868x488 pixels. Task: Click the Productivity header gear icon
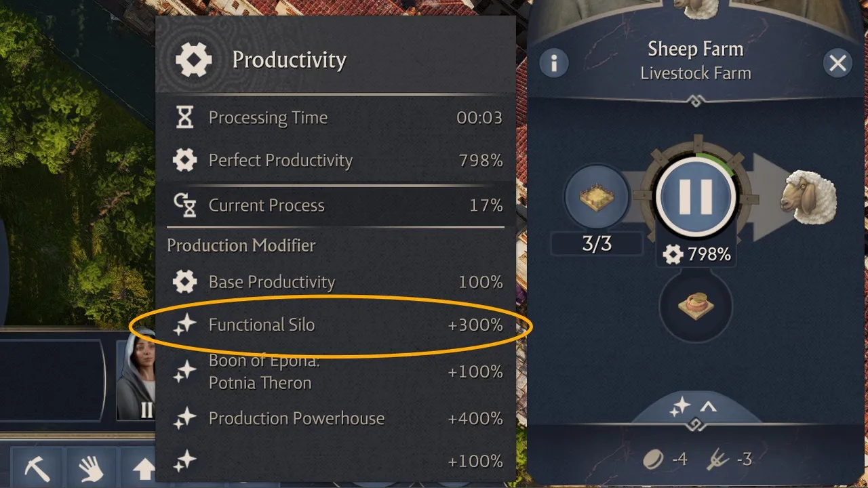[x=193, y=60]
